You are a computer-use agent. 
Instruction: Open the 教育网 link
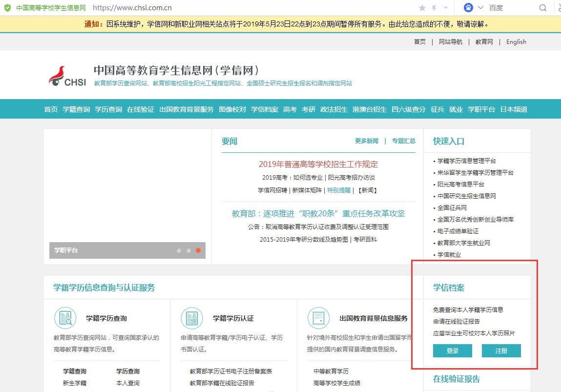click(x=484, y=42)
